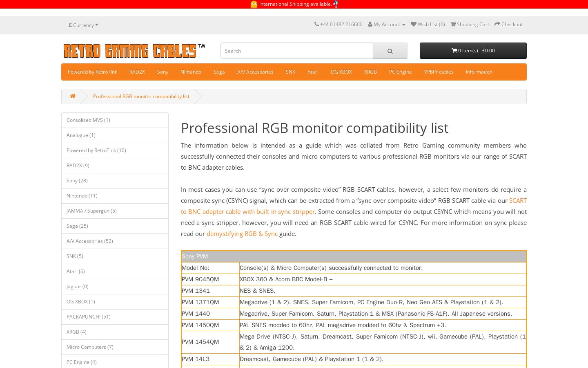Click the PVM 1371QM table cell

click(210, 302)
